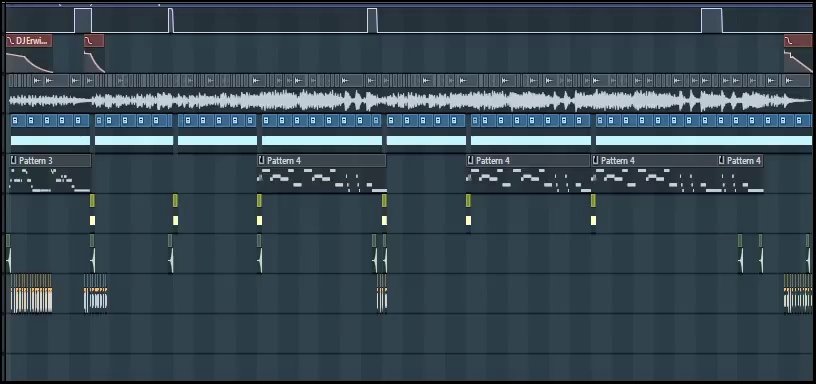The image size is (816, 384).
Task: Select the first Pattern 4 clip title bar
Action: [x=322, y=160]
